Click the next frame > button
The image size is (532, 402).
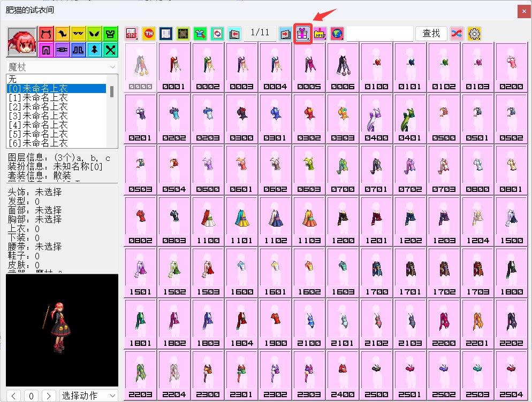(49, 396)
